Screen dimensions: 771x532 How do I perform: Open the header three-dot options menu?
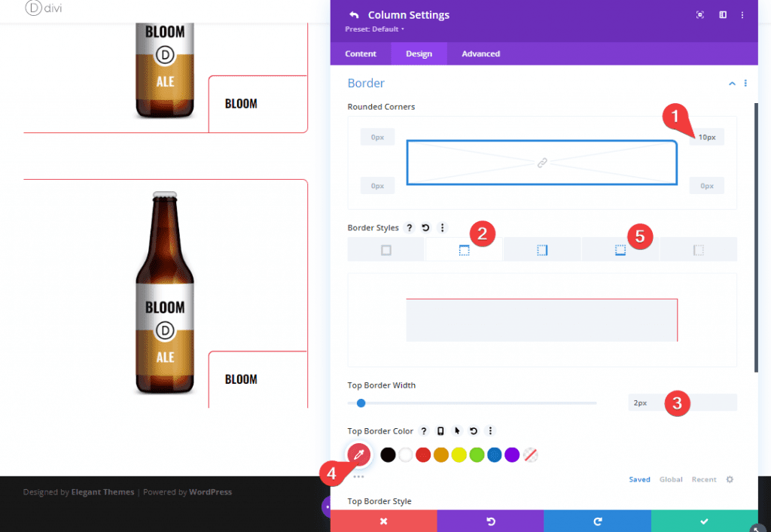coord(742,15)
